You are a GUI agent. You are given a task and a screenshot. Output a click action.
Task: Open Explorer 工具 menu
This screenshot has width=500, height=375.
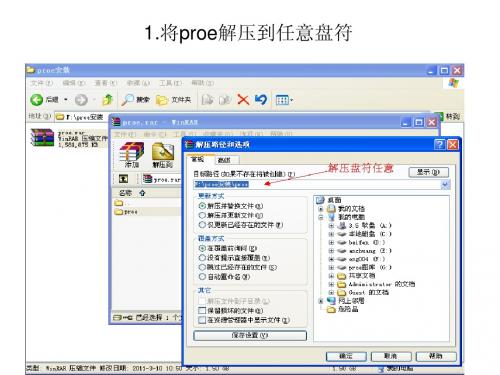coord(170,83)
